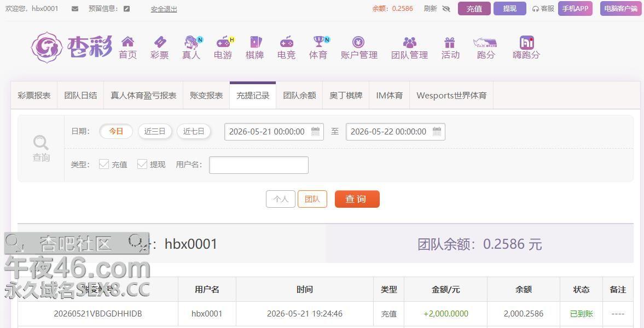
Task: Open 真人 live dealer icon
Action: coord(191,42)
